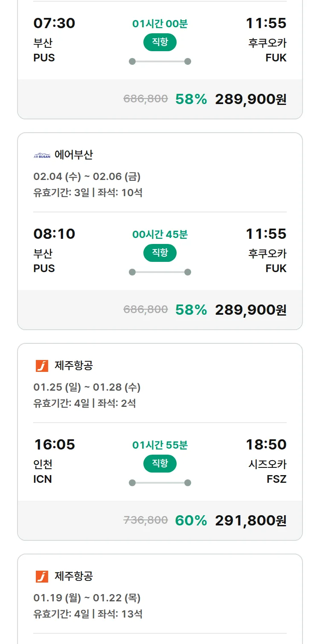Image resolution: width=320 pixels, height=644 pixels.
Task: Open the 02.04 (수) ~ 02.06 (금) date range
Action: tap(87, 177)
